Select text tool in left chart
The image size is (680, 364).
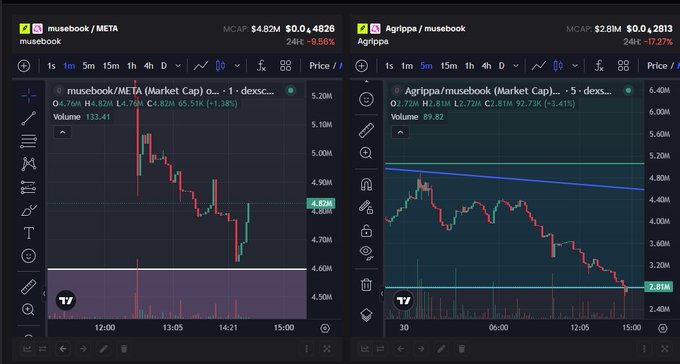[29, 233]
